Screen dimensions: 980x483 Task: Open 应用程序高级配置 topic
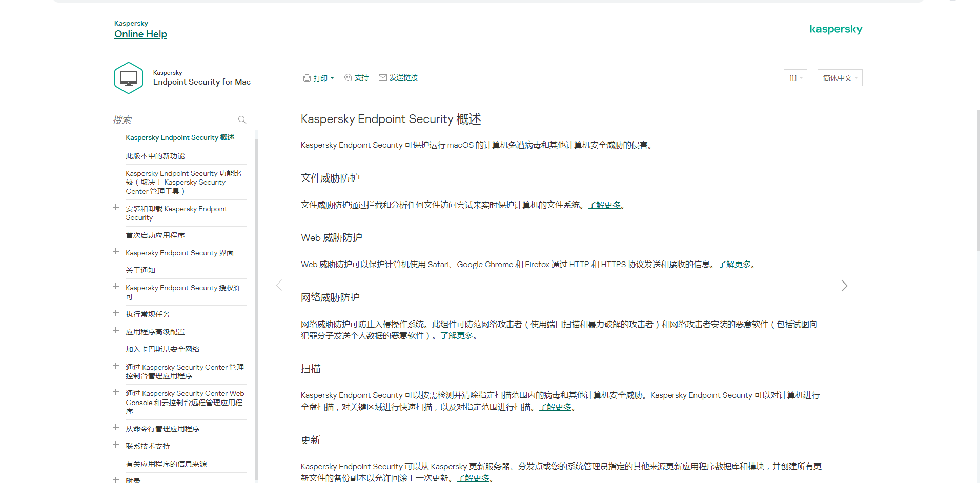(155, 332)
